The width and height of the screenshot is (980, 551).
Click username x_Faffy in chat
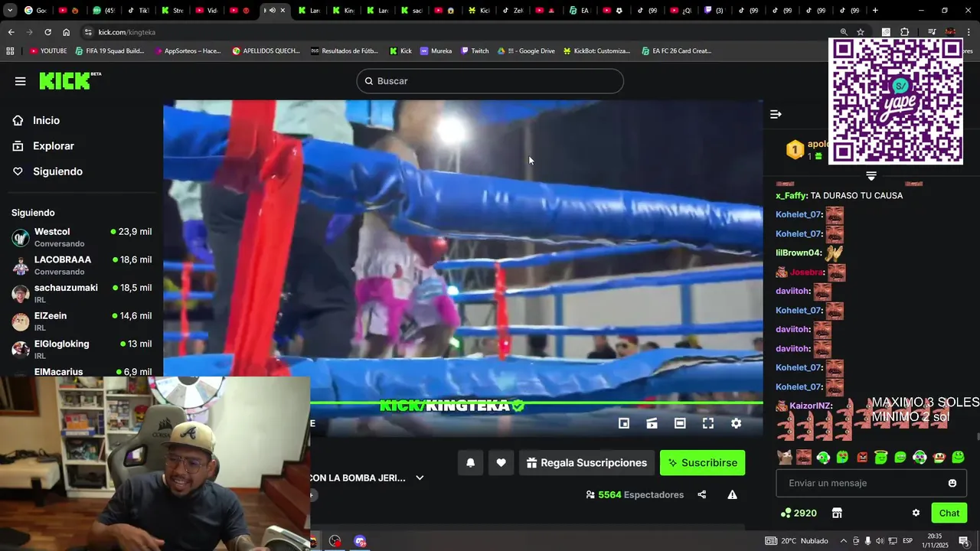click(x=792, y=196)
